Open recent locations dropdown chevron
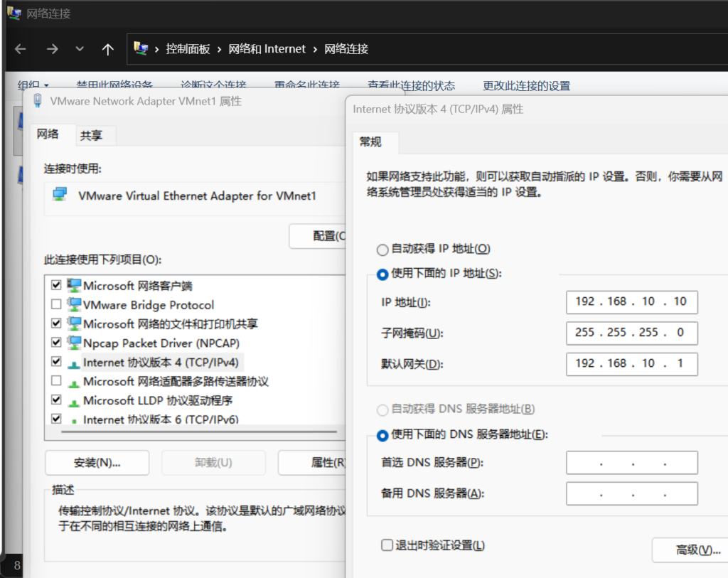The image size is (728, 578). coord(80,49)
